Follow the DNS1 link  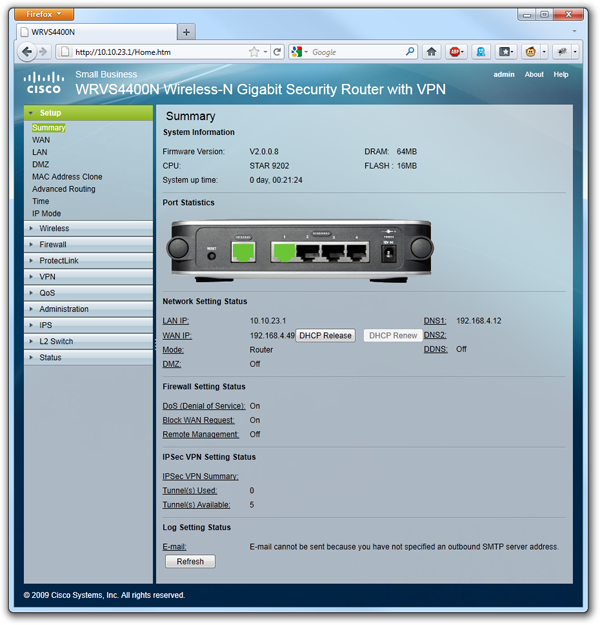click(435, 321)
